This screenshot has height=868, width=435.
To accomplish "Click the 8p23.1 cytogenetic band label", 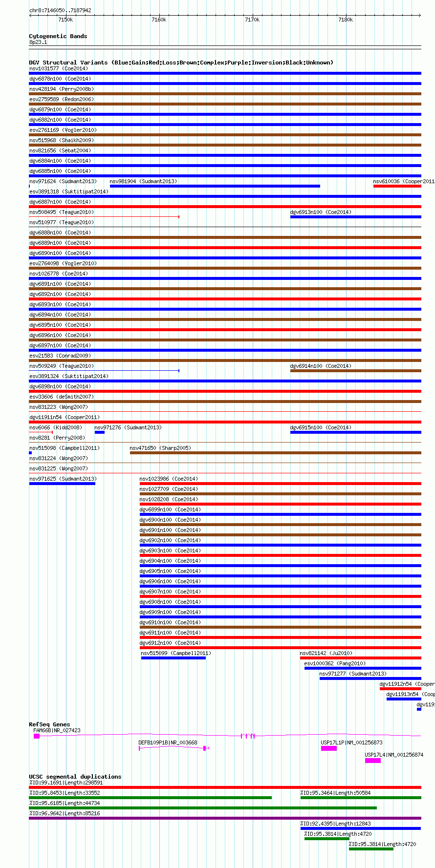I will coord(38,42).
